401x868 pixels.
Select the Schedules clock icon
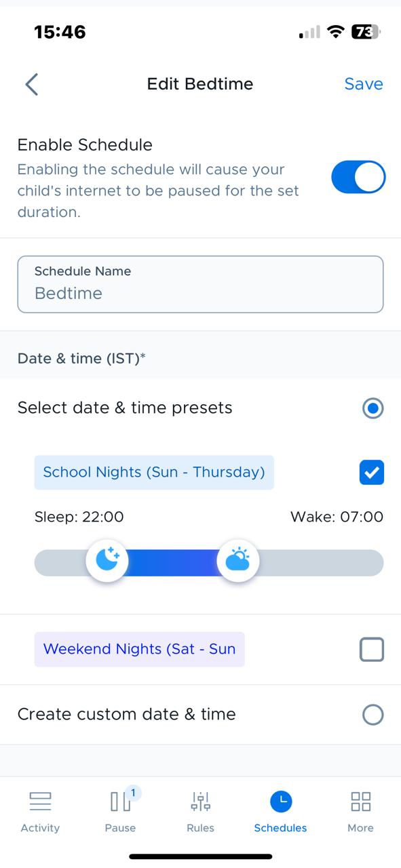coord(280,802)
